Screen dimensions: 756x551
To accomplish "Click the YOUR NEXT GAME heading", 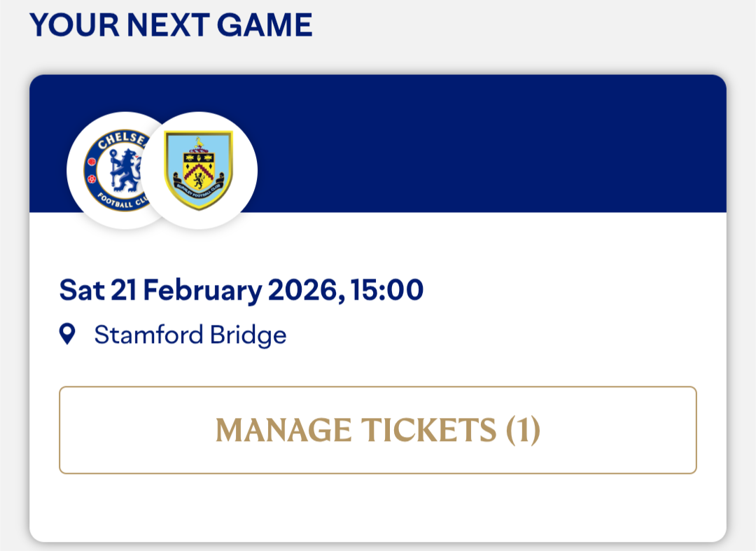I will coord(171,25).
